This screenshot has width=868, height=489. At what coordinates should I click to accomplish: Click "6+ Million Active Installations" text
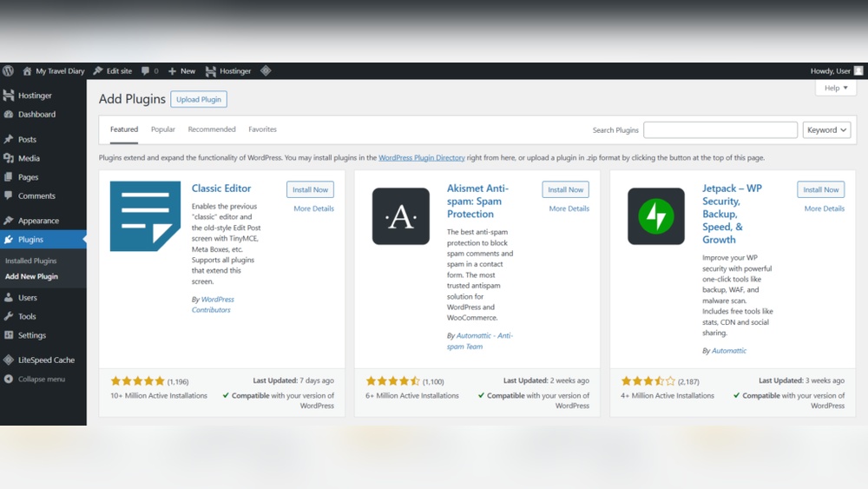click(x=411, y=395)
